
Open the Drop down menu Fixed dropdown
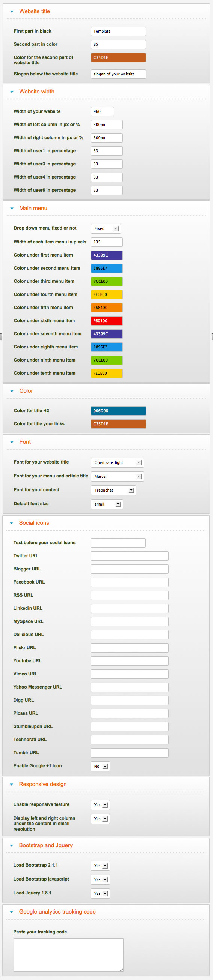tap(106, 229)
